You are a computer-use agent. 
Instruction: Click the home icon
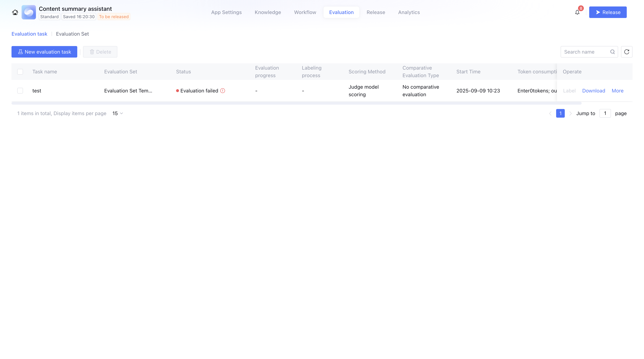[15, 12]
